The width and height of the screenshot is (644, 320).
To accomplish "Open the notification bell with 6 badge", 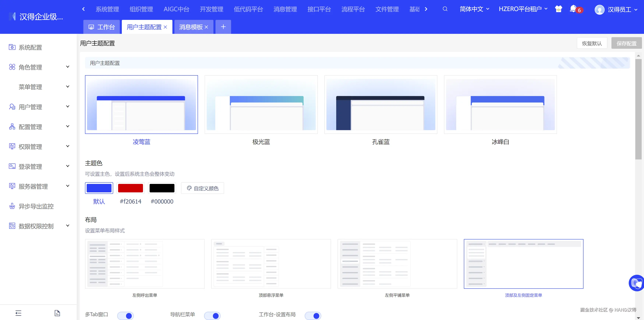I will click(573, 9).
